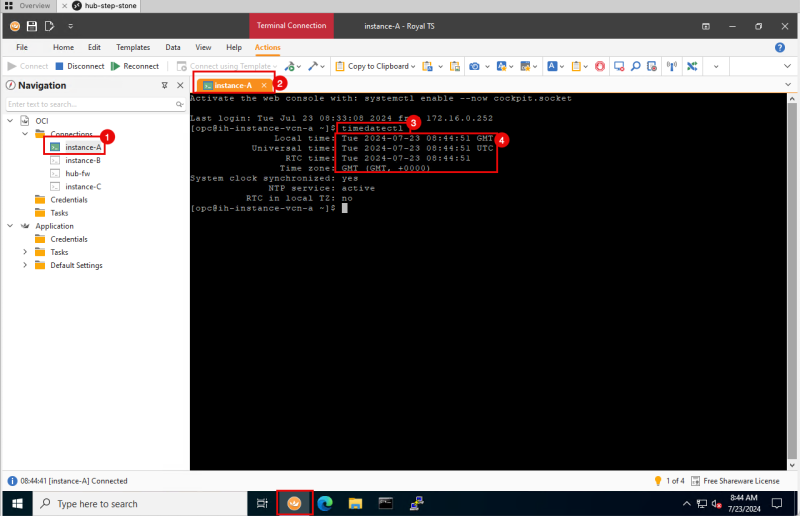Collapse the Application tree node
The height and width of the screenshot is (516, 800).
click(x=10, y=226)
